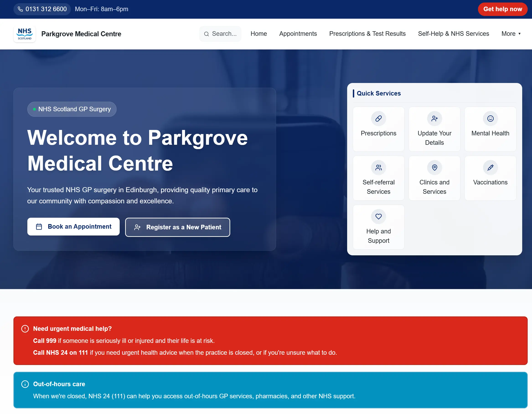Click the NHS Scotland logo
Screen dimensions: 532x414
click(x=25, y=34)
